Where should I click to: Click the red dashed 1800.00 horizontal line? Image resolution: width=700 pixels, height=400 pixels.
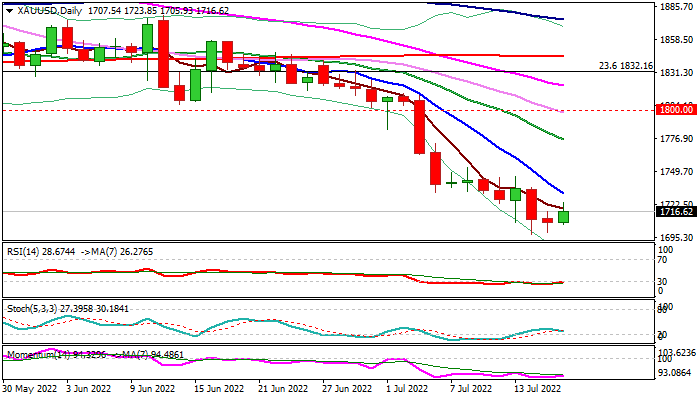[x=300, y=111]
